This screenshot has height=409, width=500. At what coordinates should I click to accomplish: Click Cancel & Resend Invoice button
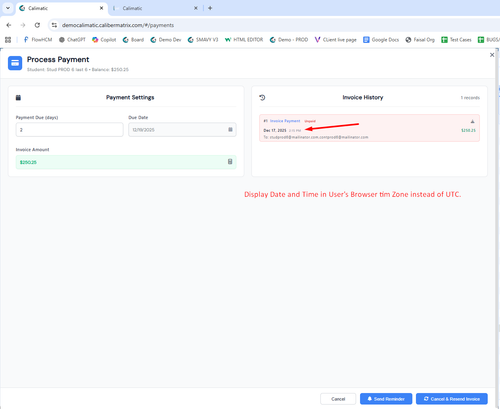click(x=452, y=399)
